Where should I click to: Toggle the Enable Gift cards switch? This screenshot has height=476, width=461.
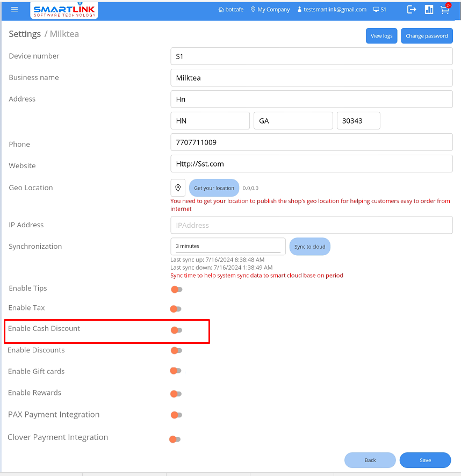click(x=176, y=371)
